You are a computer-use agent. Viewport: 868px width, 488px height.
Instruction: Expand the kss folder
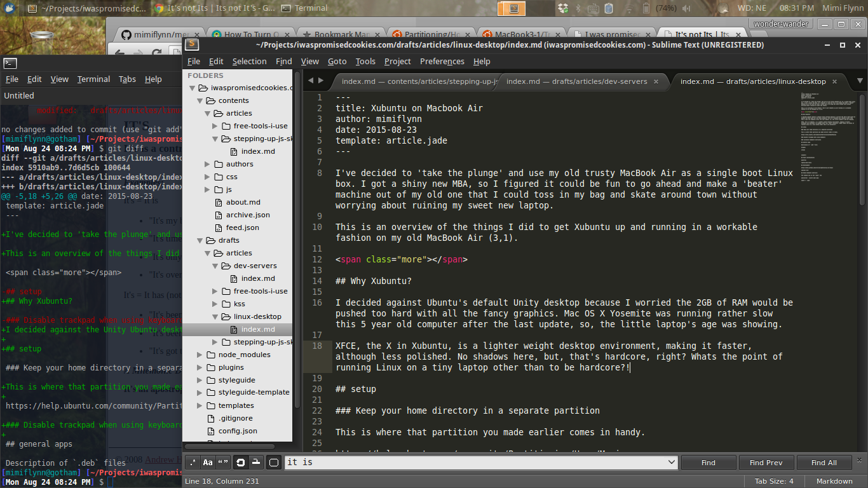click(x=216, y=304)
